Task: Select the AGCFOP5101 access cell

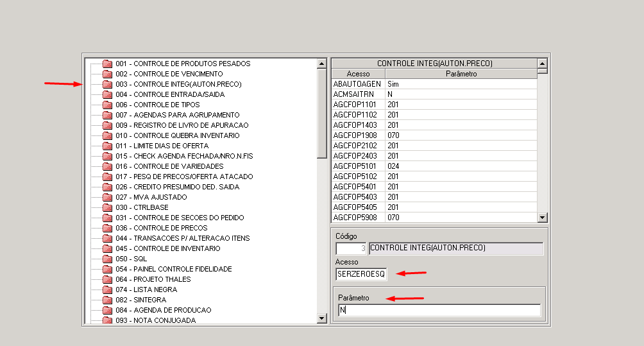Action: pyautogui.click(x=358, y=166)
